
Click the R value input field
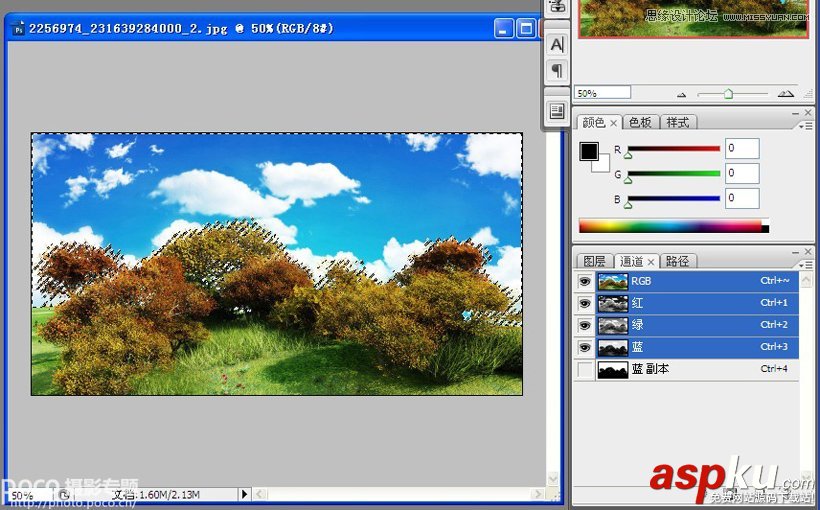(742, 149)
